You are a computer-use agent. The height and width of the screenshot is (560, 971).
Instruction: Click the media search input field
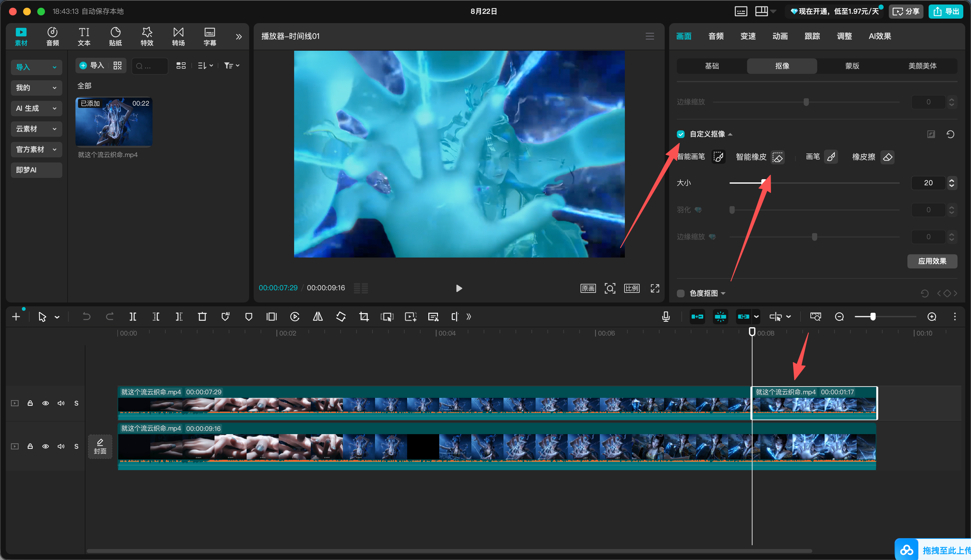[x=150, y=66]
